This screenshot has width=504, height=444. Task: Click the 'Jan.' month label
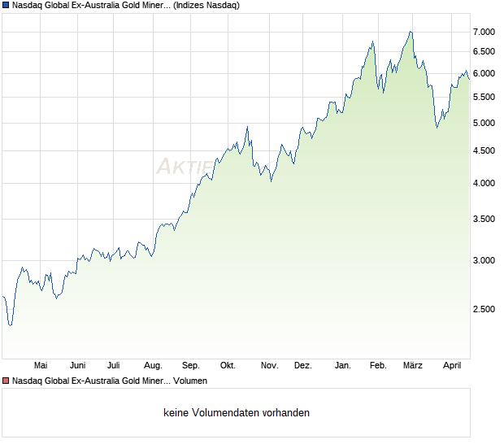tap(343, 366)
